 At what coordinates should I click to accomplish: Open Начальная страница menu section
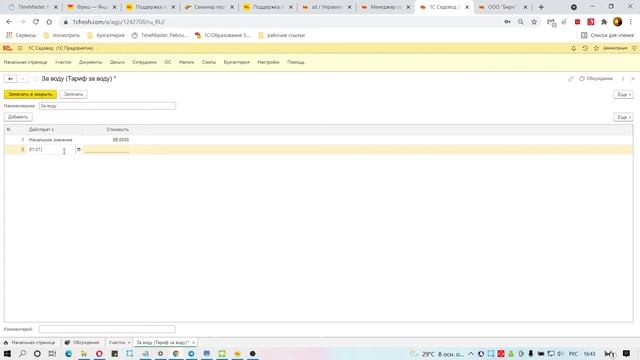(x=25, y=62)
